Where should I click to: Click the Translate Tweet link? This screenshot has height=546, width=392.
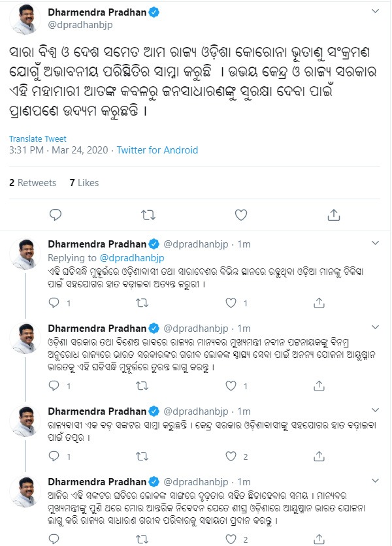point(37,138)
